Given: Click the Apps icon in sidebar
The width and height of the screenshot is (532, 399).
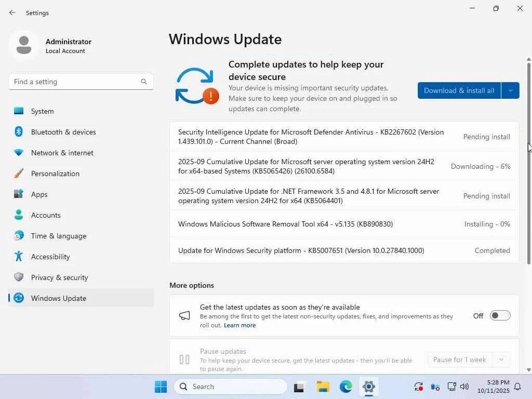Looking at the screenshot, I should pyautogui.click(x=19, y=194).
